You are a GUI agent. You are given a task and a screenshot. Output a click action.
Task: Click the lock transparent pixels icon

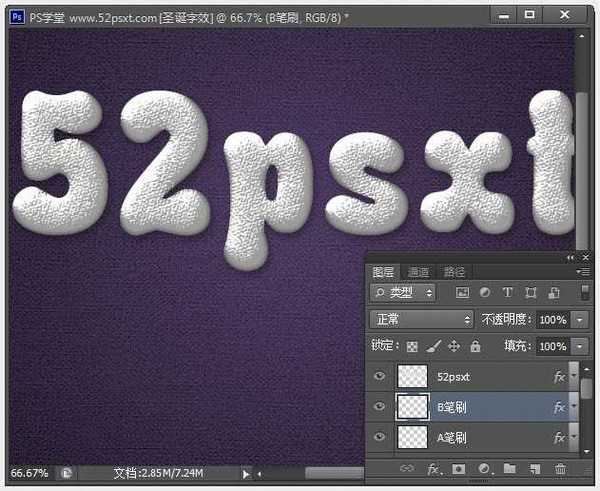click(x=413, y=346)
